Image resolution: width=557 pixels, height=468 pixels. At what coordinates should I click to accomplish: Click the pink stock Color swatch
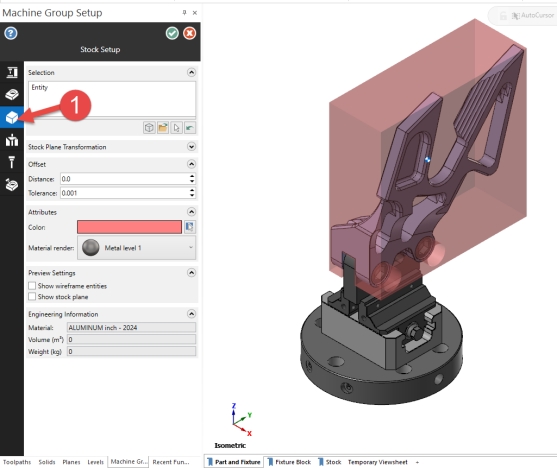click(129, 227)
